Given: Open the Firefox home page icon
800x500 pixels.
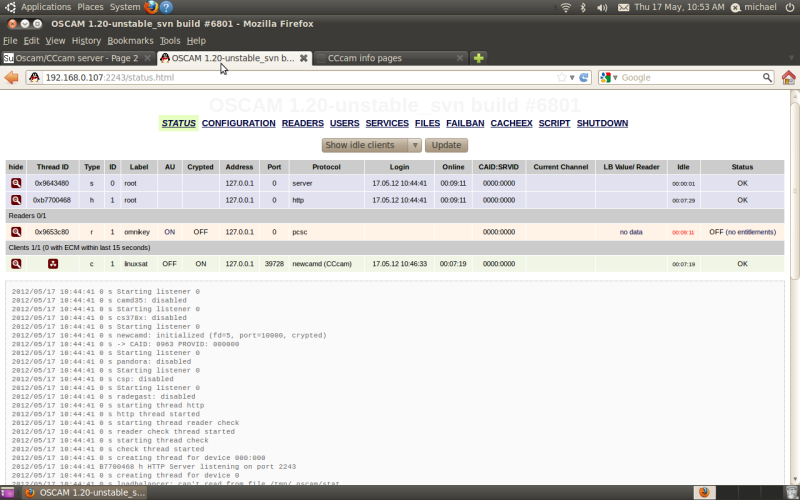Looking at the screenshot, I should [788, 78].
